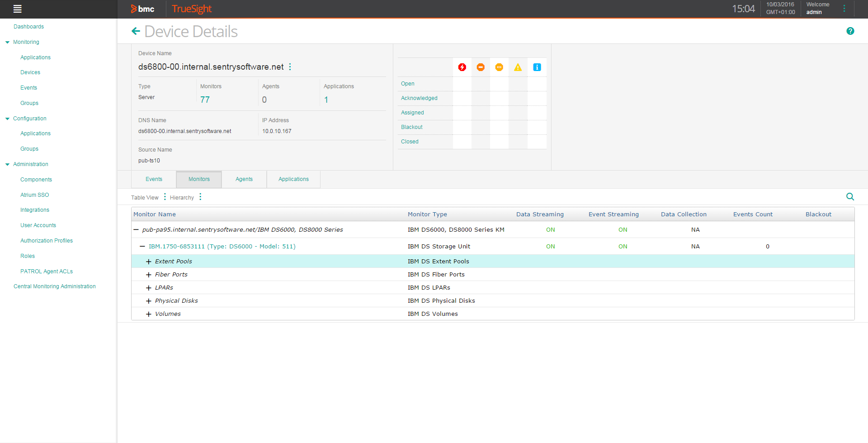Click the search magnifier icon above table
The width and height of the screenshot is (868, 443).
[x=850, y=197]
